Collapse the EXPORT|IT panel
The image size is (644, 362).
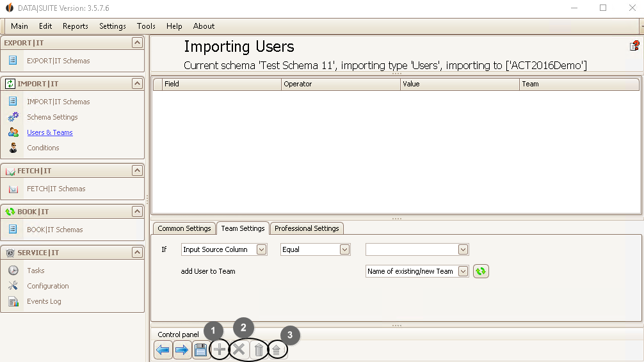point(137,42)
